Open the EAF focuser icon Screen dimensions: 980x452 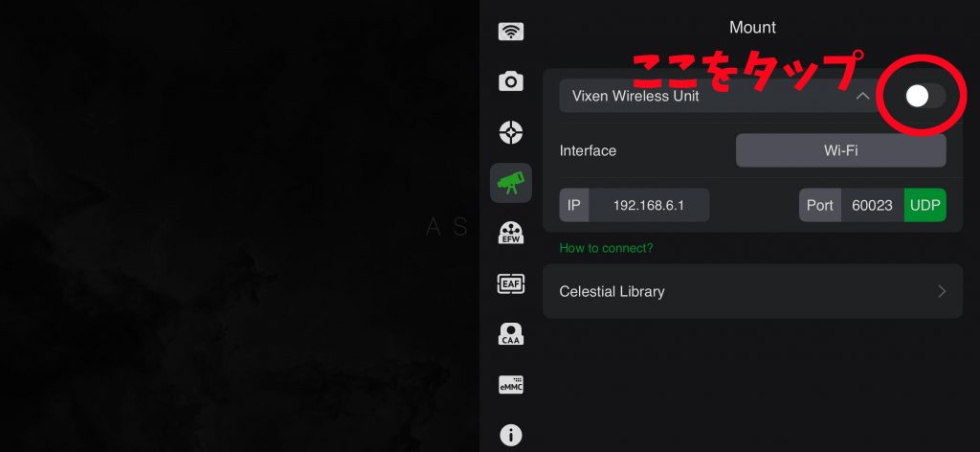coord(511,283)
